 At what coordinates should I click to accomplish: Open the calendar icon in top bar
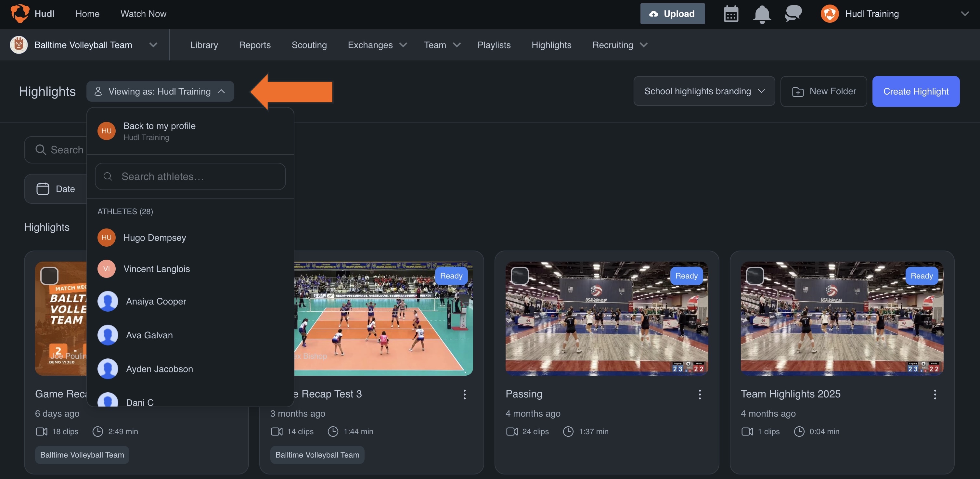pyautogui.click(x=731, y=14)
